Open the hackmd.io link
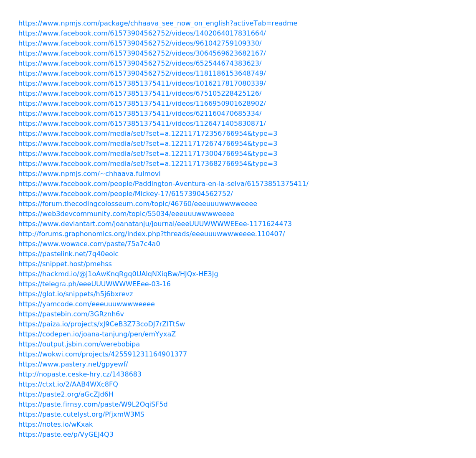The image size is (476, 458). tap(119, 274)
